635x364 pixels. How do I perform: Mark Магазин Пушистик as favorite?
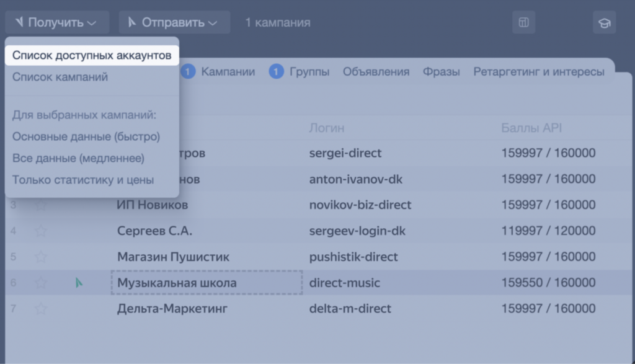(41, 257)
